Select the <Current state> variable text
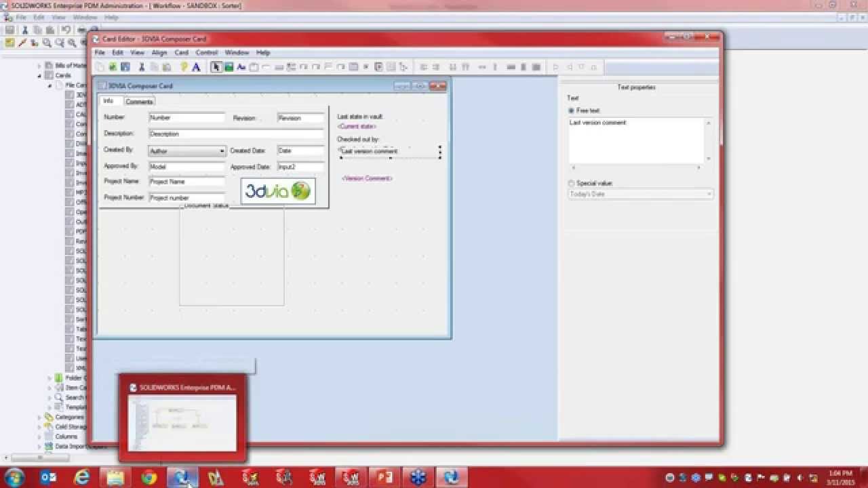 click(357, 126)
